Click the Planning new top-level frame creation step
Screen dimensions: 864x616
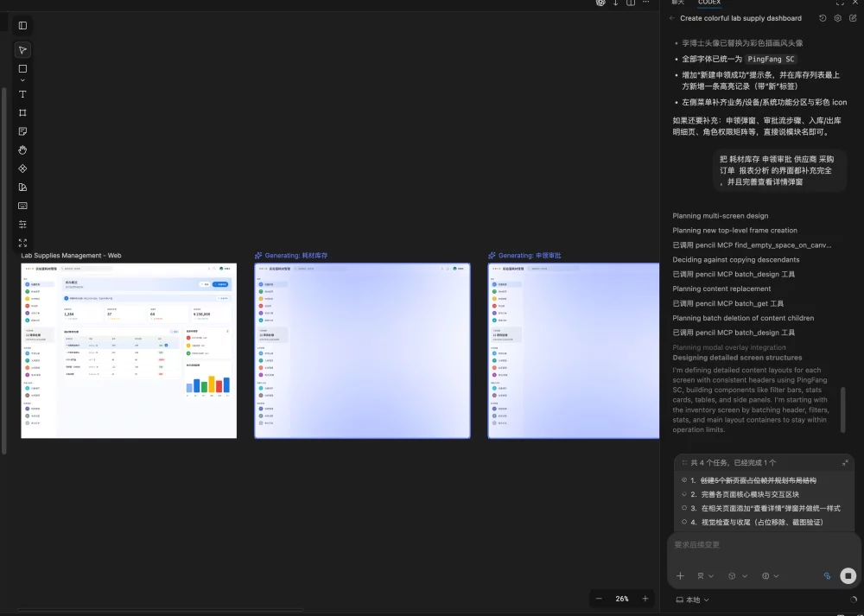click(x=734, y=231)
